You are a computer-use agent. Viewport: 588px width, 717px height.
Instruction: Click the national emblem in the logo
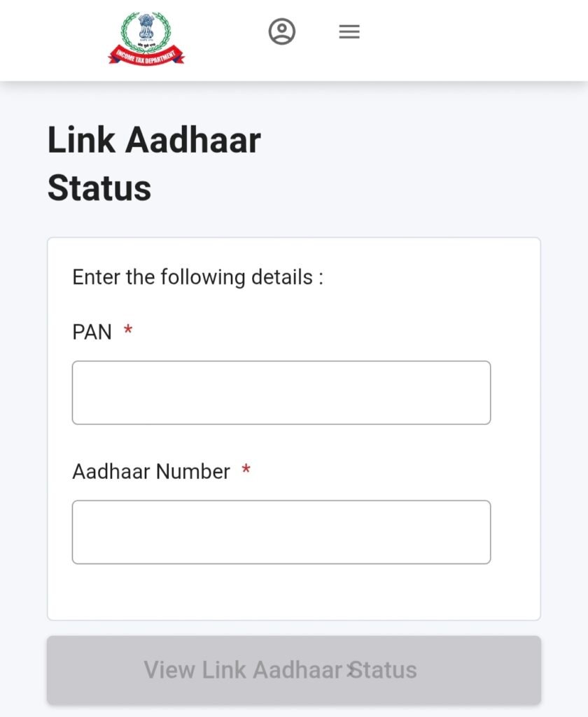(146, 28)
